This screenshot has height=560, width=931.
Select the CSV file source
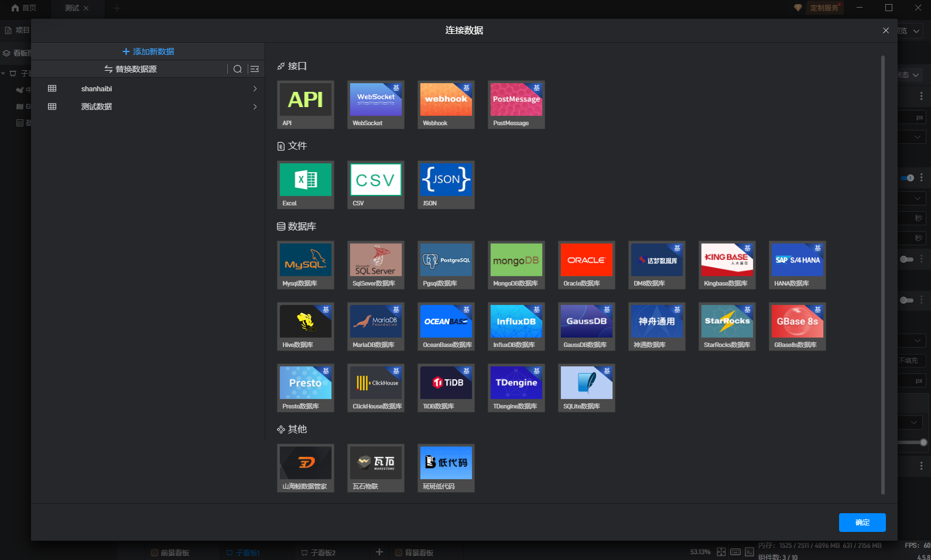(x=376, y=185)
